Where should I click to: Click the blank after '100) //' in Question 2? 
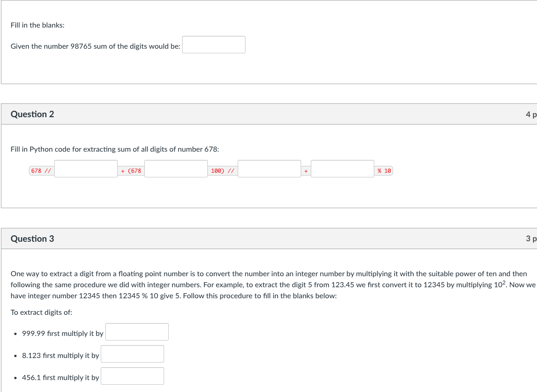[x=269, y=169]
